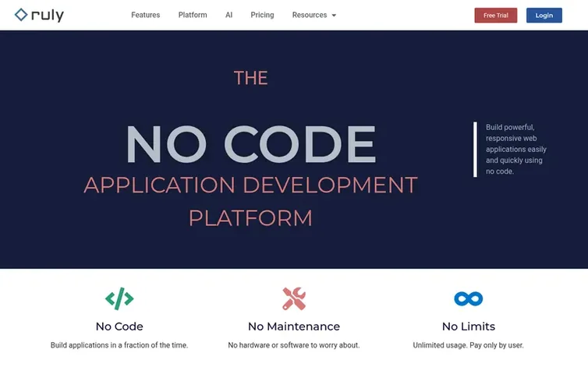The width and height of the screenshot is (588, 367).
Task: Click the 'No Limits' heading
Action: (469, 326)
